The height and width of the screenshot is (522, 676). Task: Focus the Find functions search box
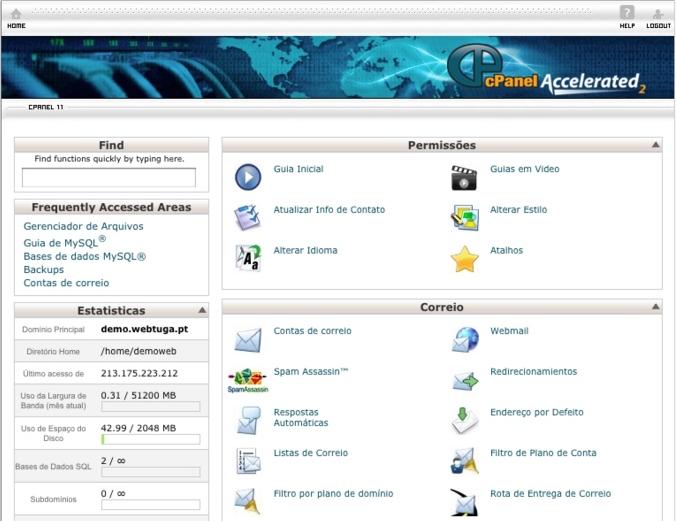pos(109,178)
